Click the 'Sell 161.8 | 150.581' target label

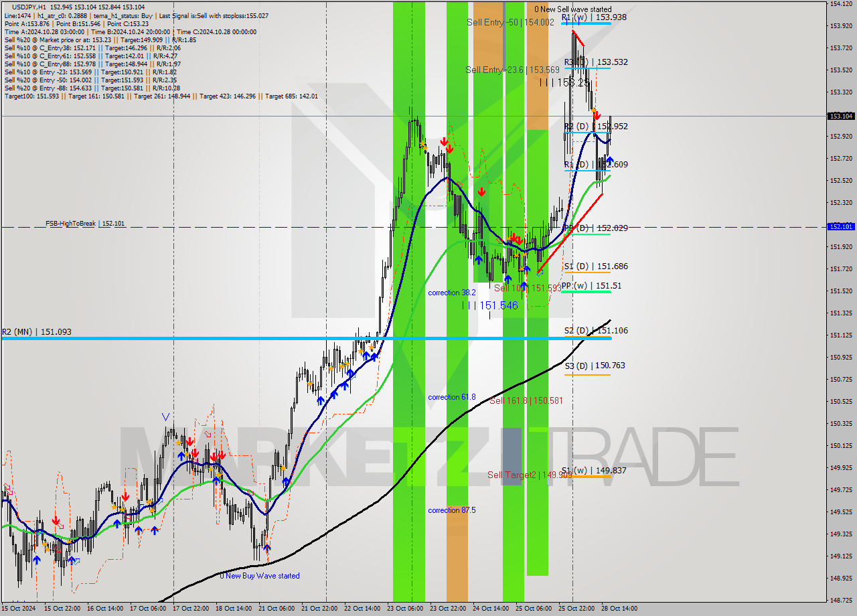click(526, 400)
